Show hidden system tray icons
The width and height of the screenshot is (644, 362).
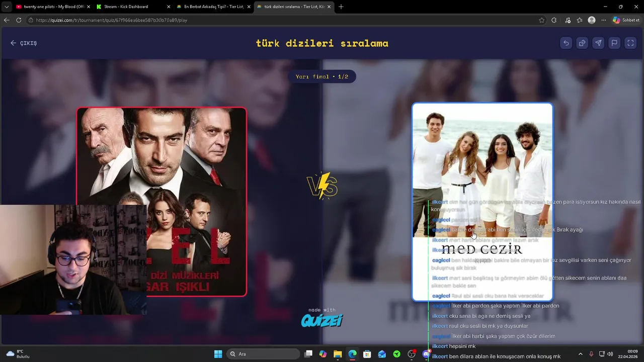pyautogui.click(x=580, y=354)
